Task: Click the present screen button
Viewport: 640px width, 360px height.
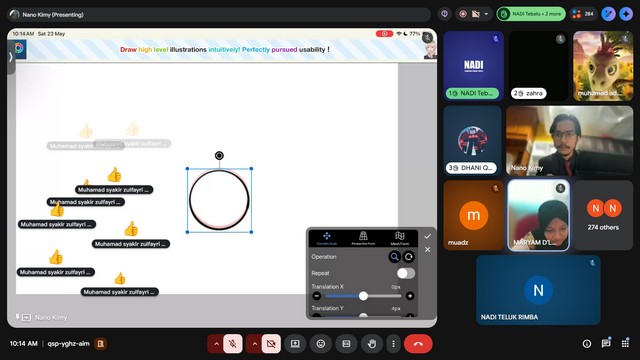Action: coord(295,344)
